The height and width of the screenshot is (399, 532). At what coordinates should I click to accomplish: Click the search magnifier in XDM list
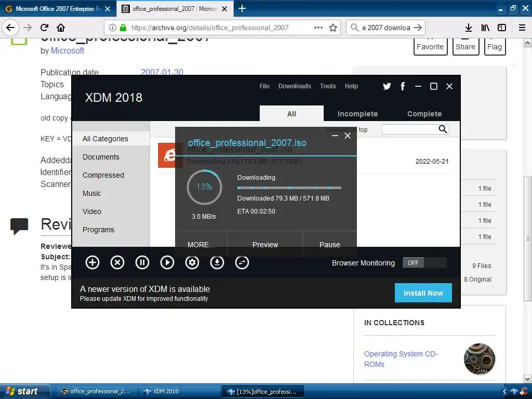point(443,129)
